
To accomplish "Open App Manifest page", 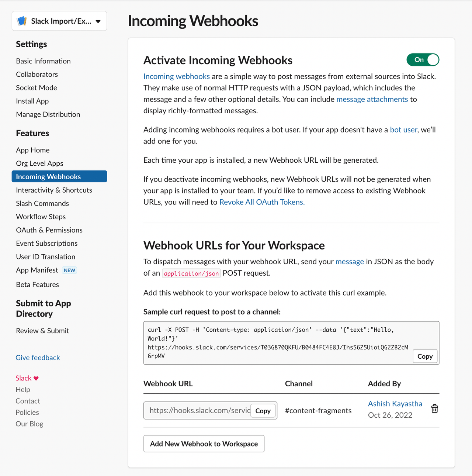I will click(37, 270).
